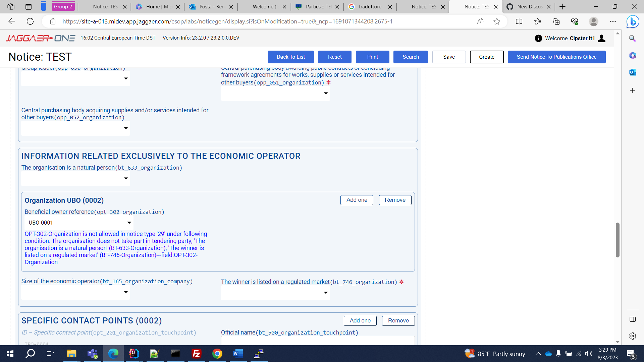Open Outlook from the Edge sidebar
The width and height of the screenshot is (644, 362).
[633, 72]
